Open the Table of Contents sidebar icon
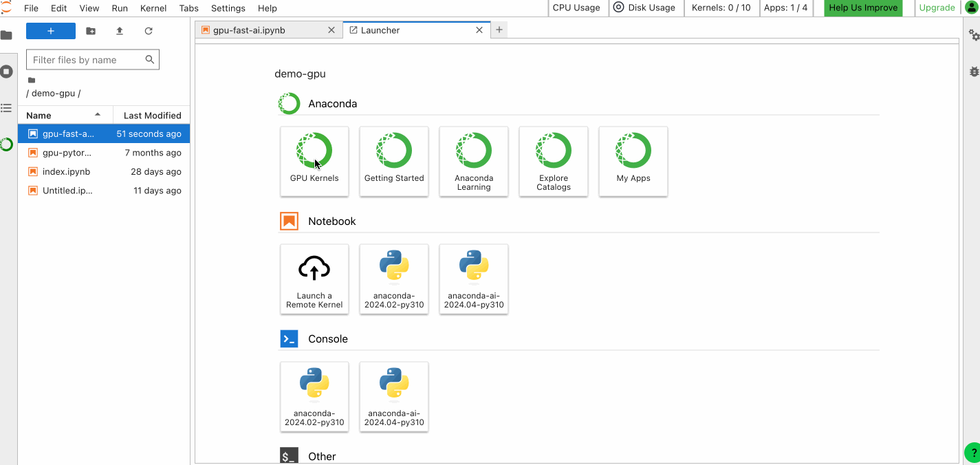 pos(6,108)
